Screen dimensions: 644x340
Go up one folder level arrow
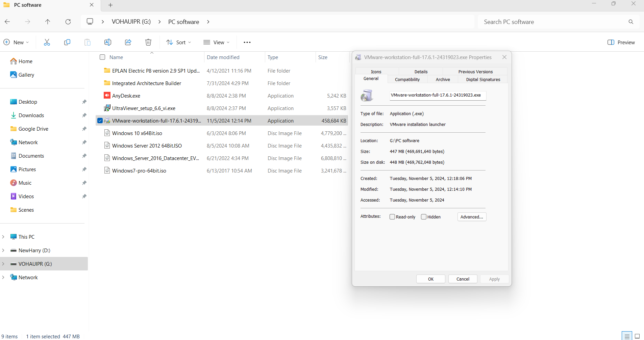click(48, 22)
